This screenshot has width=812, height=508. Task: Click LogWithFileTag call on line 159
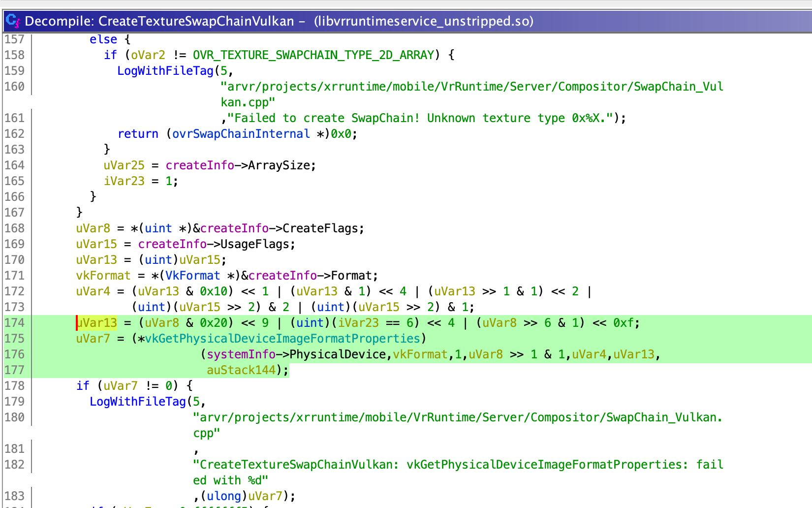click(x=165, y=71)
